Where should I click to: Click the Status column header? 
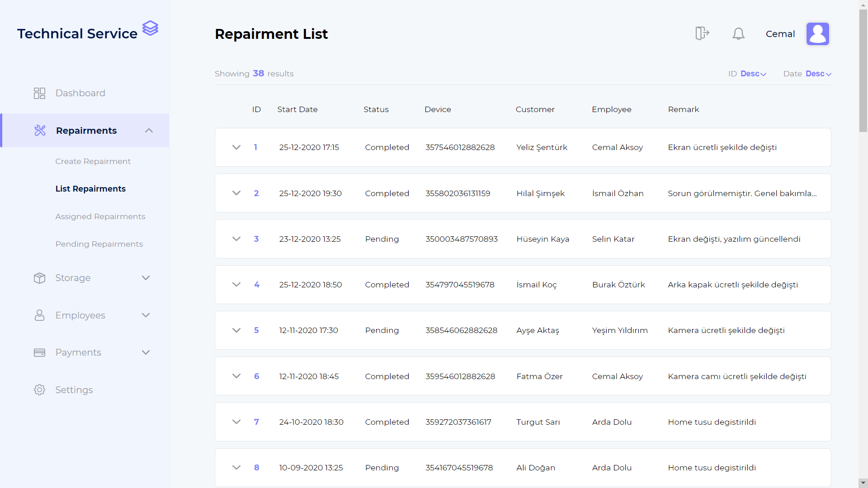click(x=376, y=109)
